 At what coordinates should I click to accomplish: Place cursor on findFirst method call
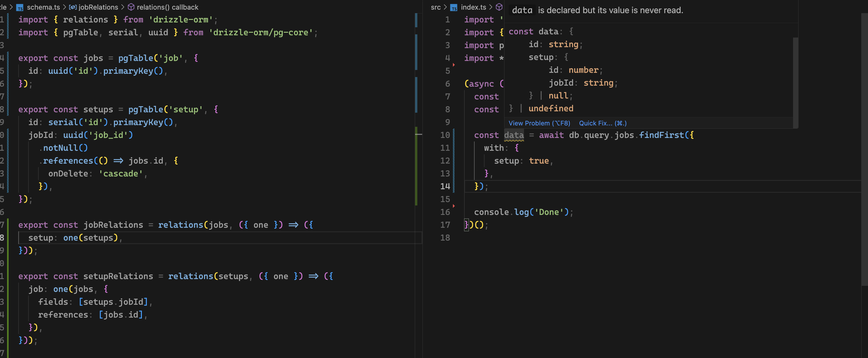(x=661, y=135)
